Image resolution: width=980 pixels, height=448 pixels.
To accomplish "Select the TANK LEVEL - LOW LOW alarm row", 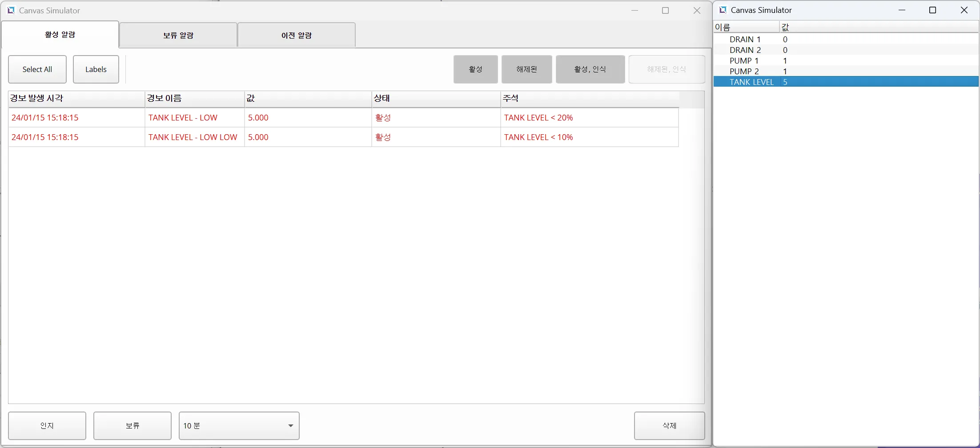I will pos(193,137).
